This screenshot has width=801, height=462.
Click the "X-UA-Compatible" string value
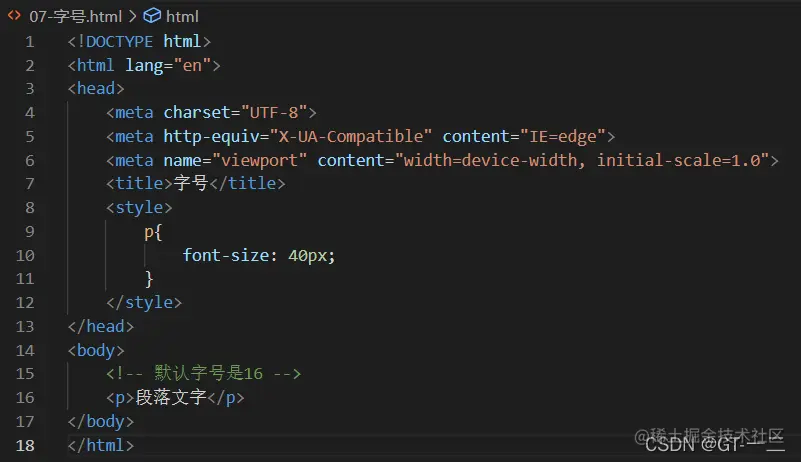click(351, 136)
